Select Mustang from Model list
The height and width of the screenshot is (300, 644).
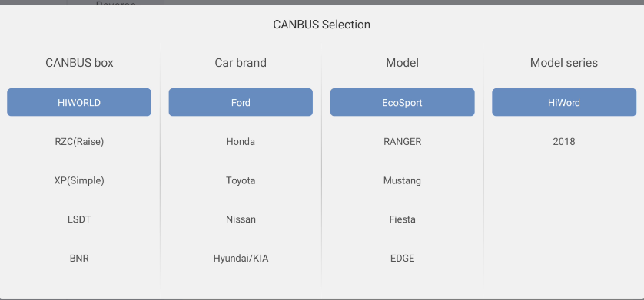403,180
